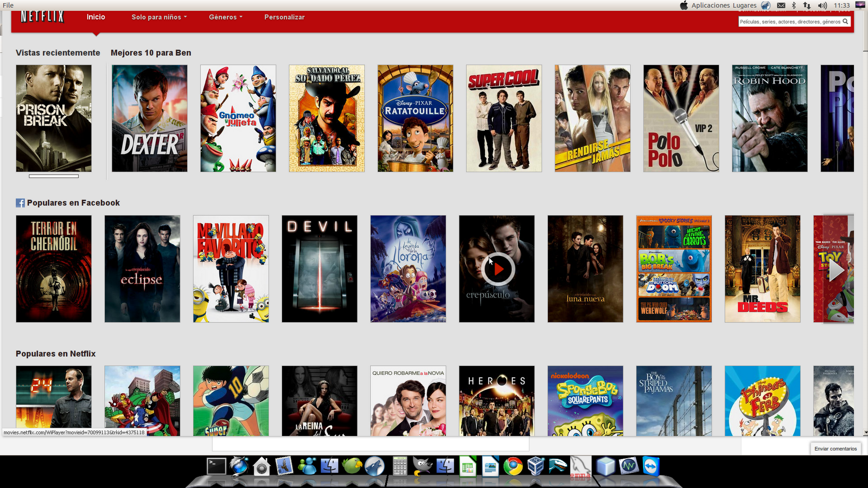Click the volume icon in the menu bar
868x488 pixels.
click(x=821, y=5)
